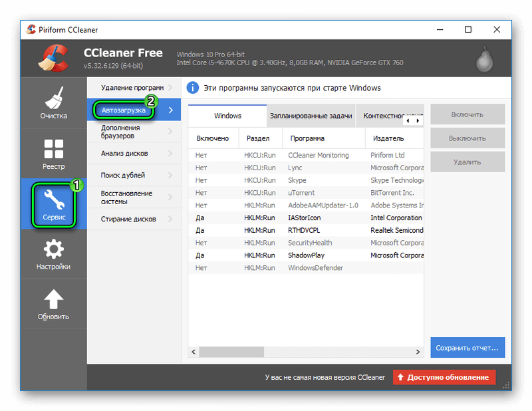This screenshot has width=532, height=411.
Task: Click the Доступно обновление red button
Action: coord(444,377)
